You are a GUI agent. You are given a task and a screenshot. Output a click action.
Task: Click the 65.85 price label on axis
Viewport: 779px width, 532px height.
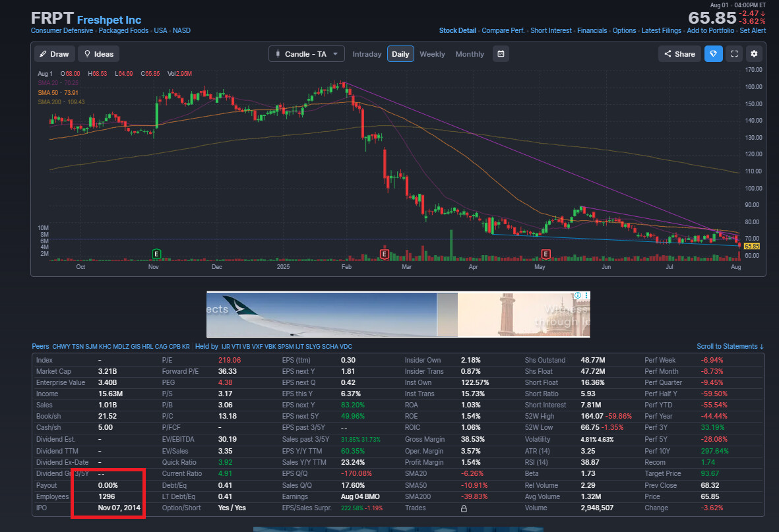pyautogui.click(x=751, y=247)
